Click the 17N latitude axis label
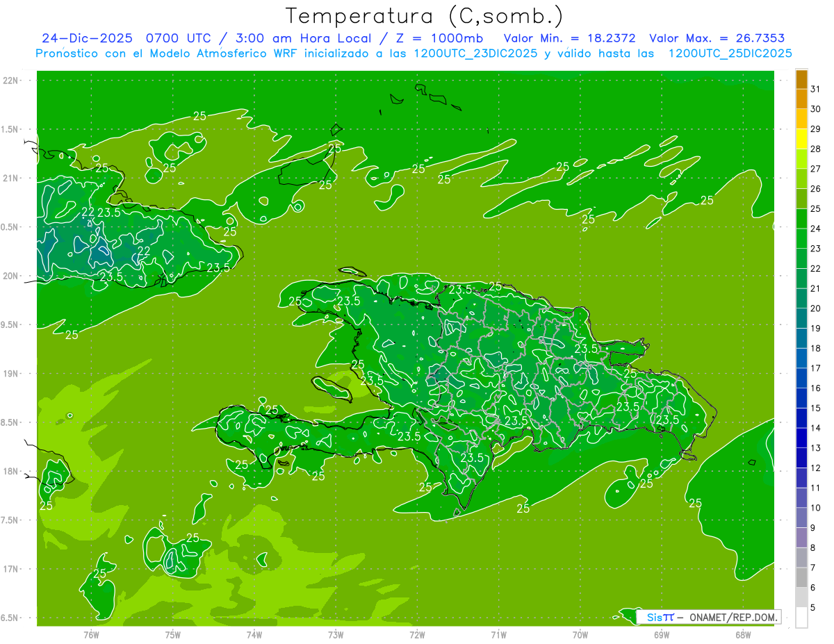 tap(10, 569)
